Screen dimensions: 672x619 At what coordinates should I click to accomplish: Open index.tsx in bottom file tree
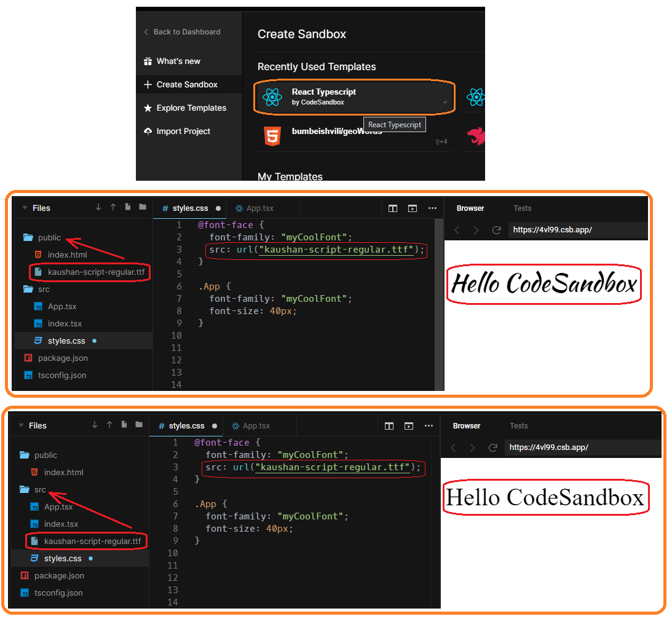point(54,524)
